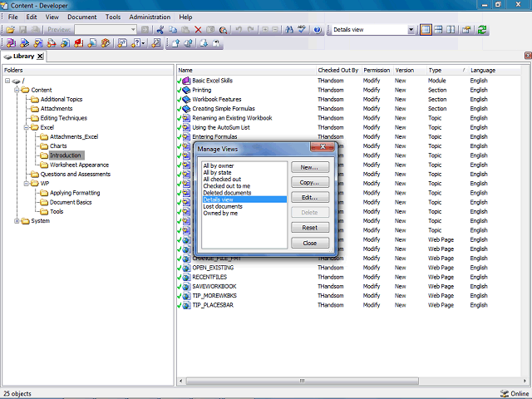This screenshot has height=399, width=532.
Task: Click the scrollbar left arrow
Action: pos(181,381)
